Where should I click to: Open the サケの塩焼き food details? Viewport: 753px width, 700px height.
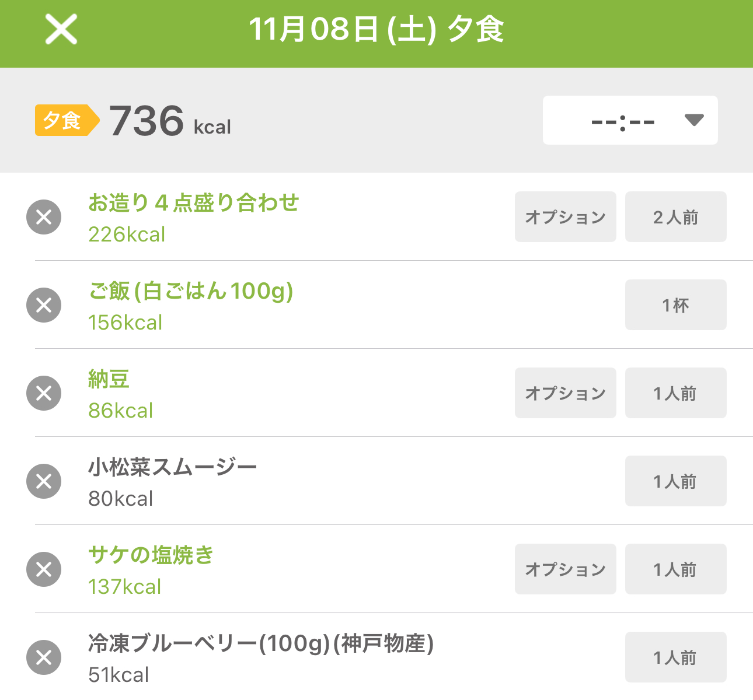pos(151,555)
